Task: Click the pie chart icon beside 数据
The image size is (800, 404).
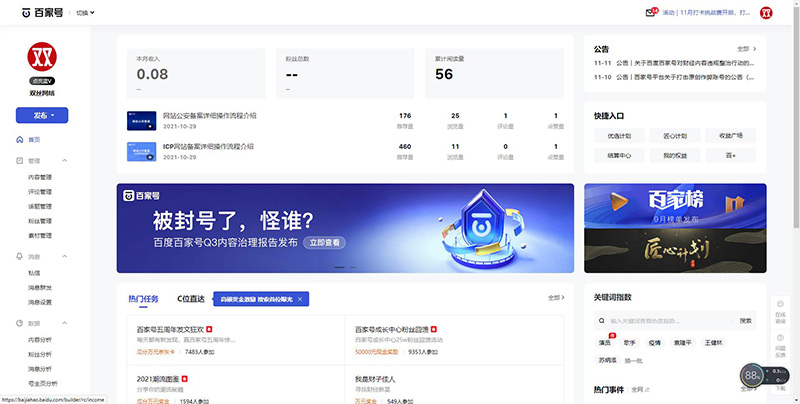Action: pyautogui.click(x=20, y=323)
